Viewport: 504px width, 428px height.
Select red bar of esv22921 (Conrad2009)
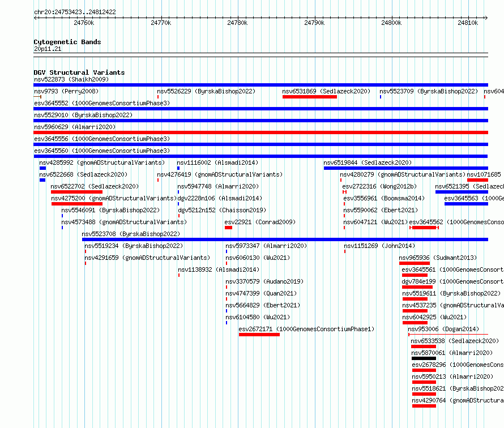point(228,228)
